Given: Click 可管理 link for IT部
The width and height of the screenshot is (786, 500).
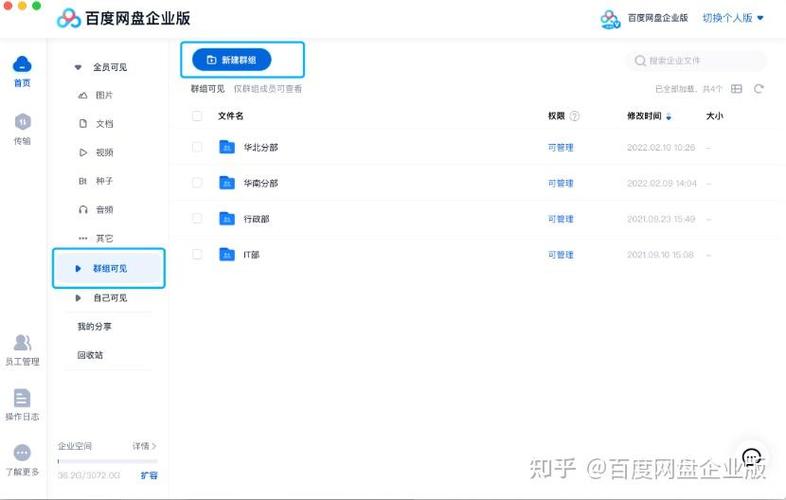Looking at the screenshot, I should [560, 255].
